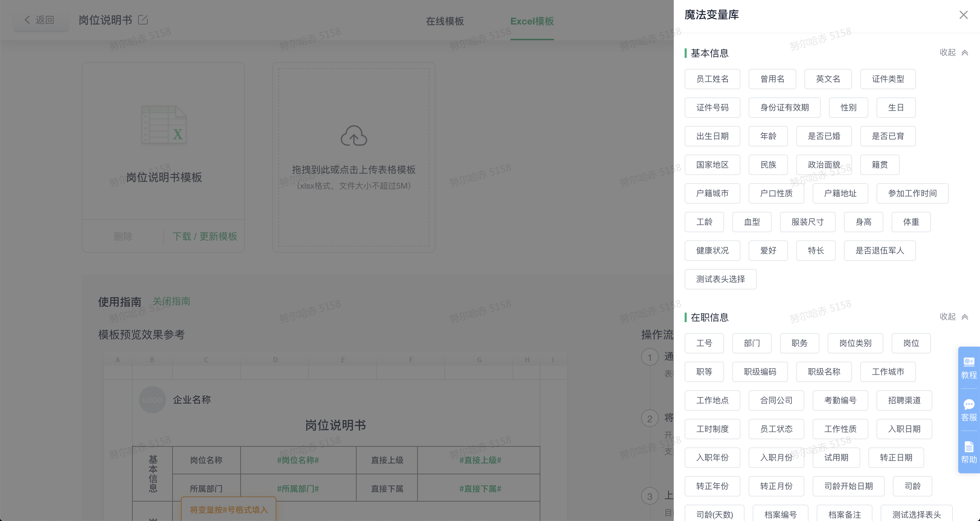
Task: Pick the 司龄开始日期 variable tag
Action: pos(848,486)
